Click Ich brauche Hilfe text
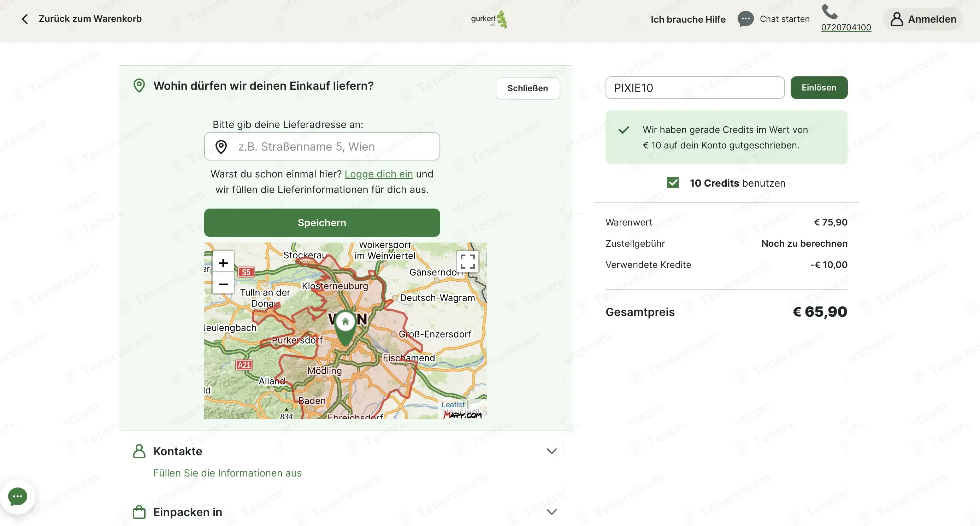980x526 pixels. pos(688,19)
